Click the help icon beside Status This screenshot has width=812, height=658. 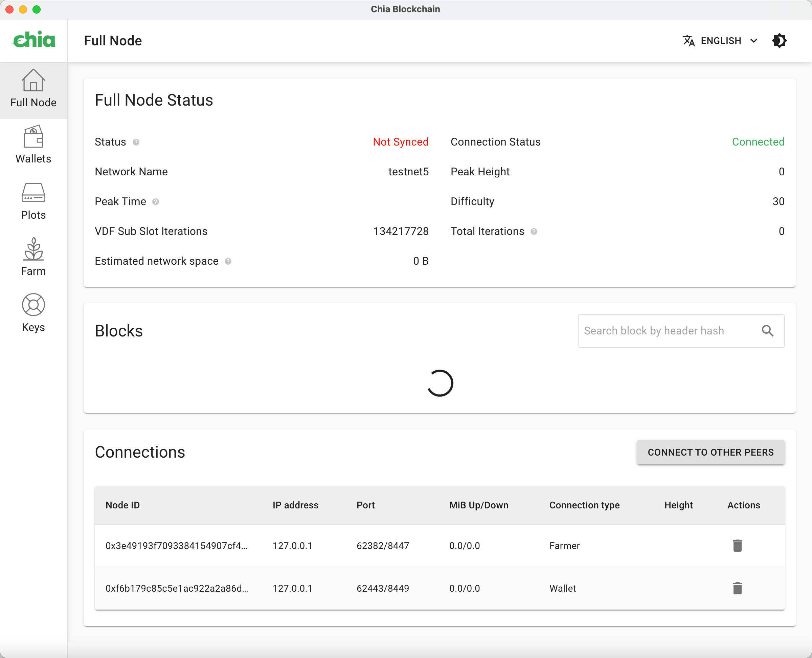click(136, 142)
